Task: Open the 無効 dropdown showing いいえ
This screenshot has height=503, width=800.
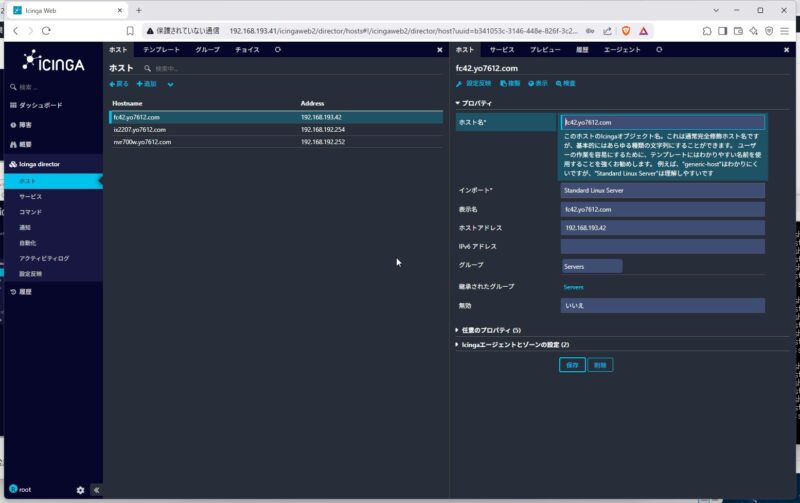Action: pyautogui.click(x=663, y=306)
